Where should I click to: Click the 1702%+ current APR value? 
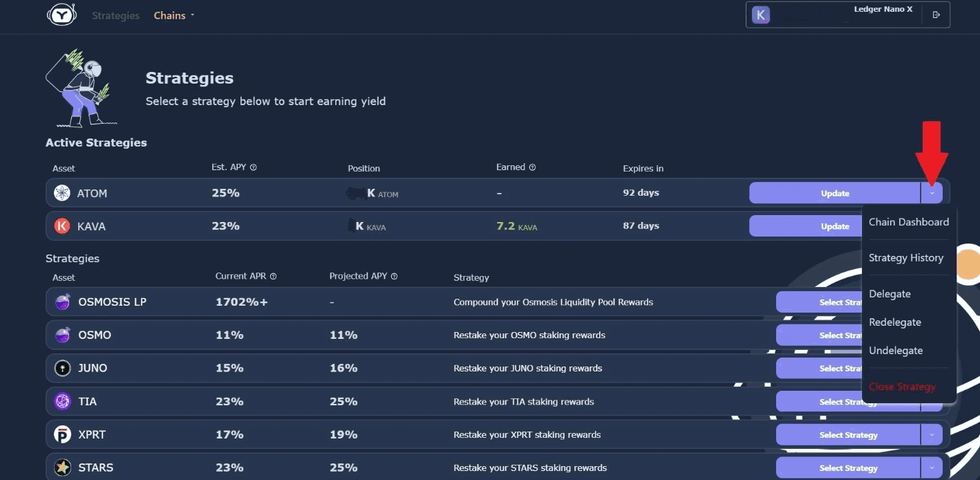[242, 302]
